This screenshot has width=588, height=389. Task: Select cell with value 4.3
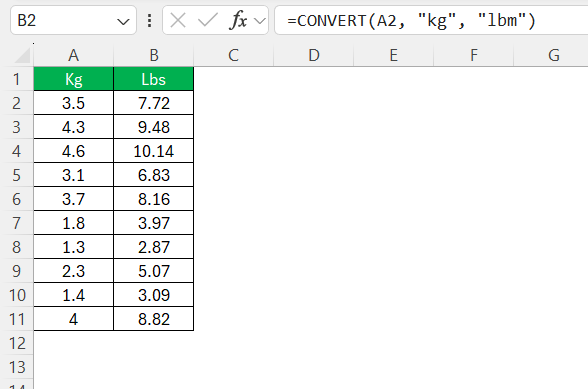[74, 127]
